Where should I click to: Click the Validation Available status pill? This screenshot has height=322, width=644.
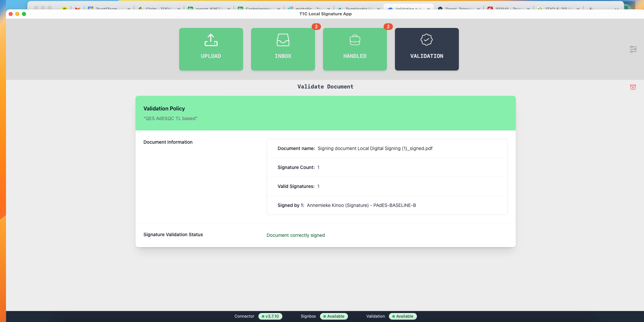[x=403, y=316]
